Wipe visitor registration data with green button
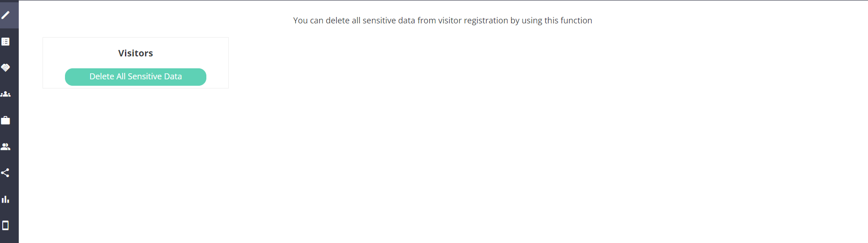The height and width of the screenshot is (243, 868). coord(135,77)
